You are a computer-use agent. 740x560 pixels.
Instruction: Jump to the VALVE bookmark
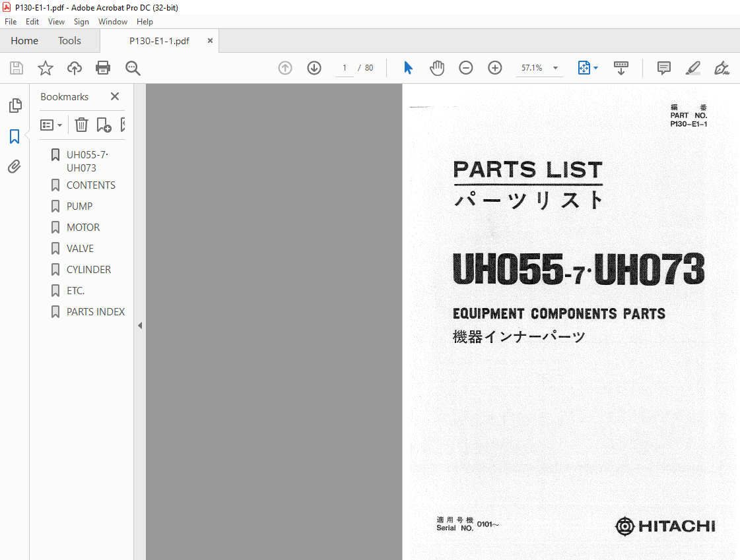[x=80, y=249]
